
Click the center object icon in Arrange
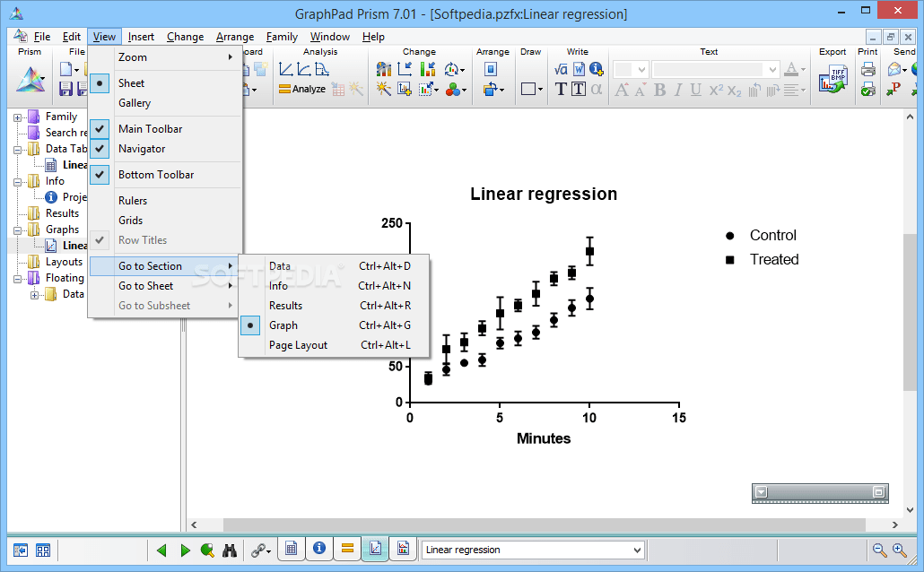pyautogui.click(x=491, y=70)
